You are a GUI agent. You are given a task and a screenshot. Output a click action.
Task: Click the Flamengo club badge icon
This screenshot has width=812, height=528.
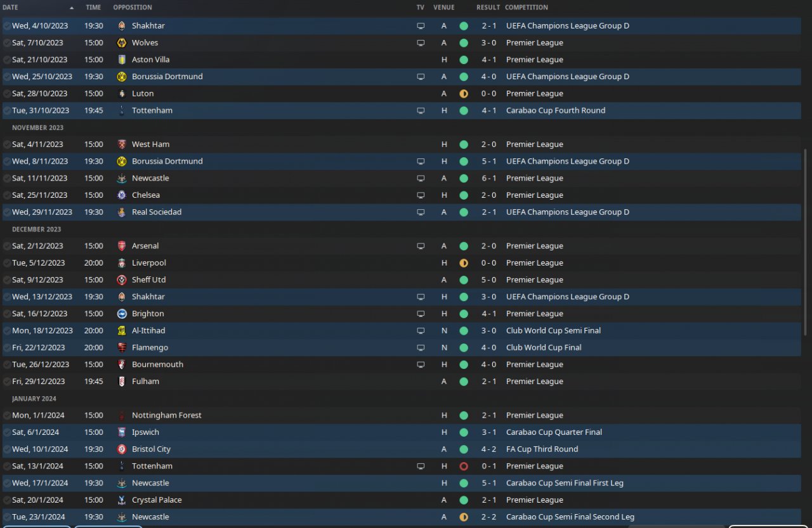point(122,347)
